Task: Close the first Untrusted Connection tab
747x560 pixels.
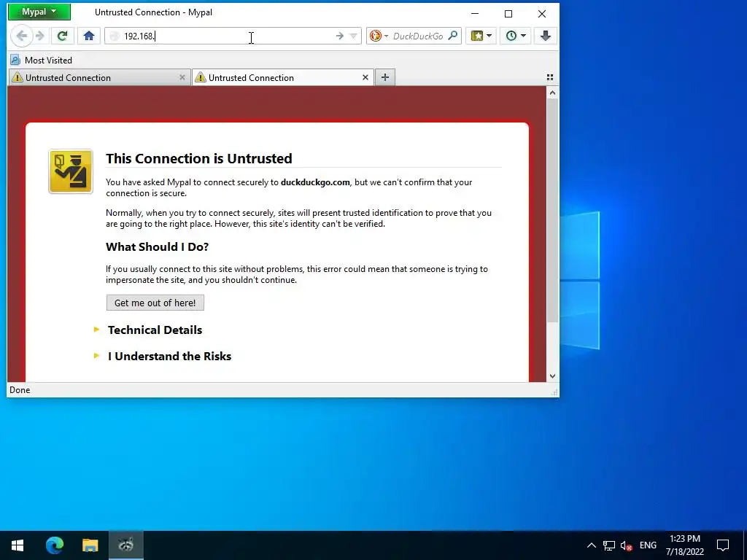Action: (x=182, y=77)
